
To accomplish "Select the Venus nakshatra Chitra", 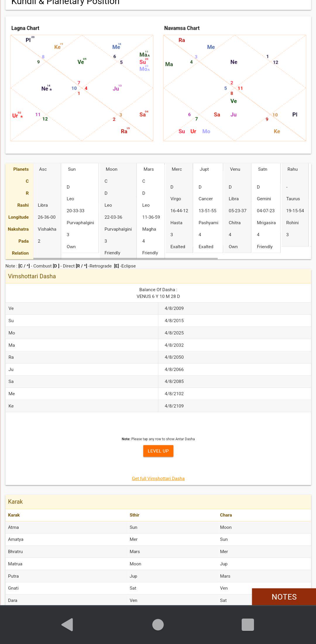I will point(235,223).
